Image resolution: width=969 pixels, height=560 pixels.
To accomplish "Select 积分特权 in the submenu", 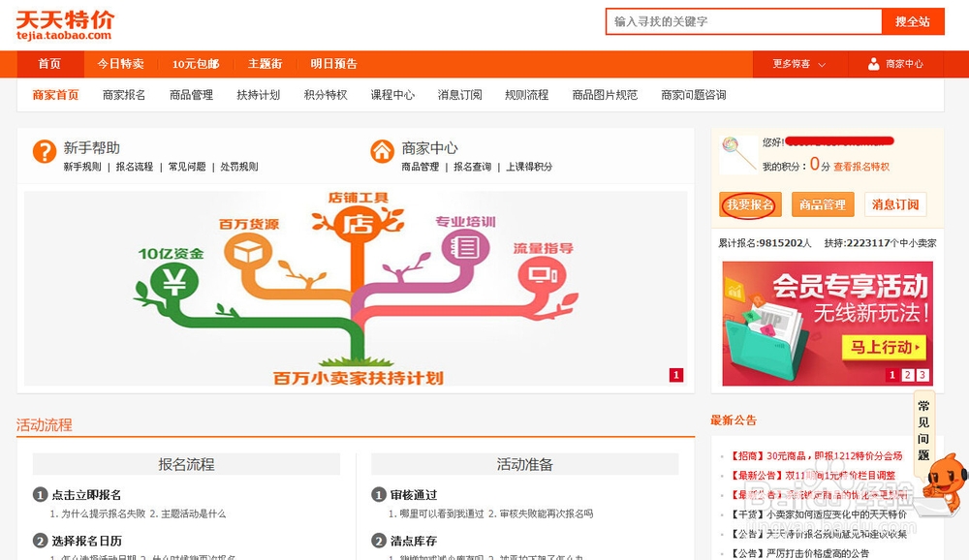I will click(x=325, y=95).
